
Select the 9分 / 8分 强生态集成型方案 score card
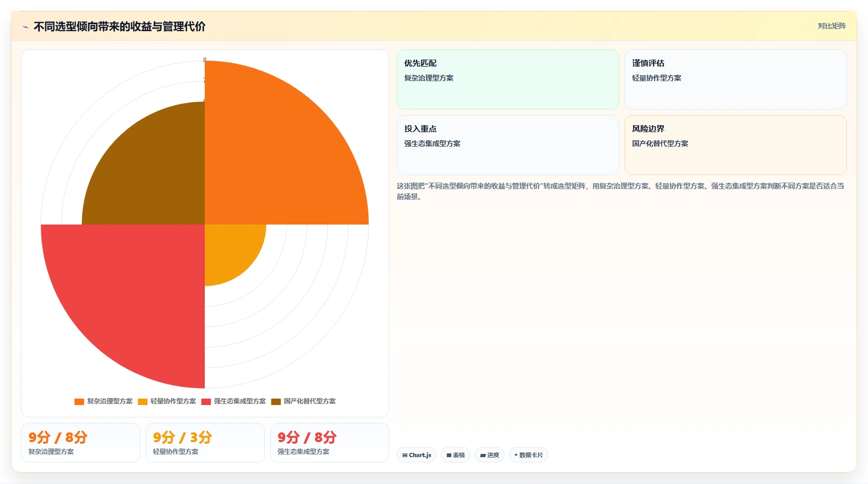point(329,443)
